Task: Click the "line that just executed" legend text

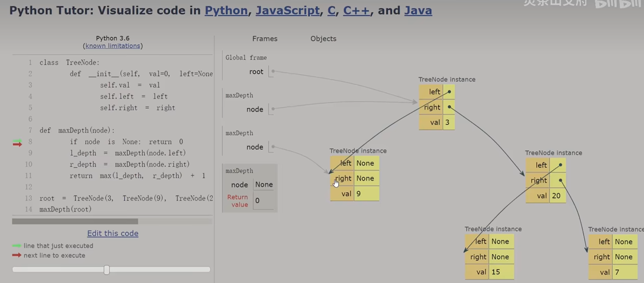Action: click(x=59, y=246)
